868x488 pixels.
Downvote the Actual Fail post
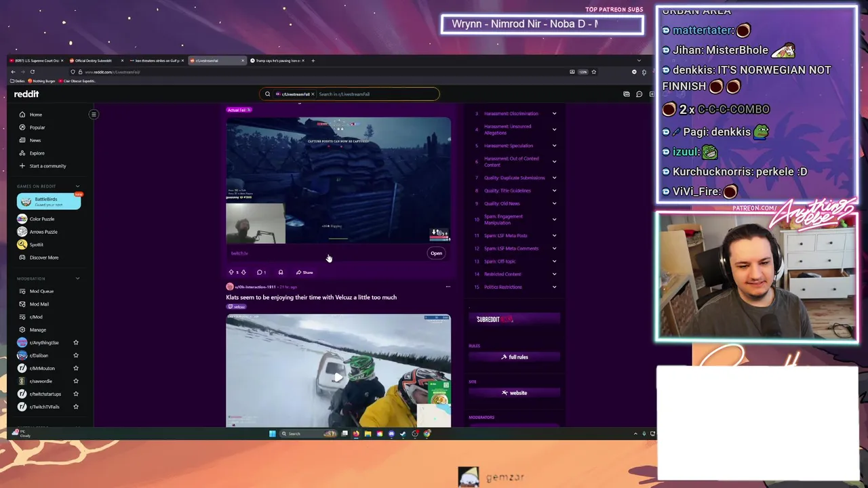tap(243, 272)
